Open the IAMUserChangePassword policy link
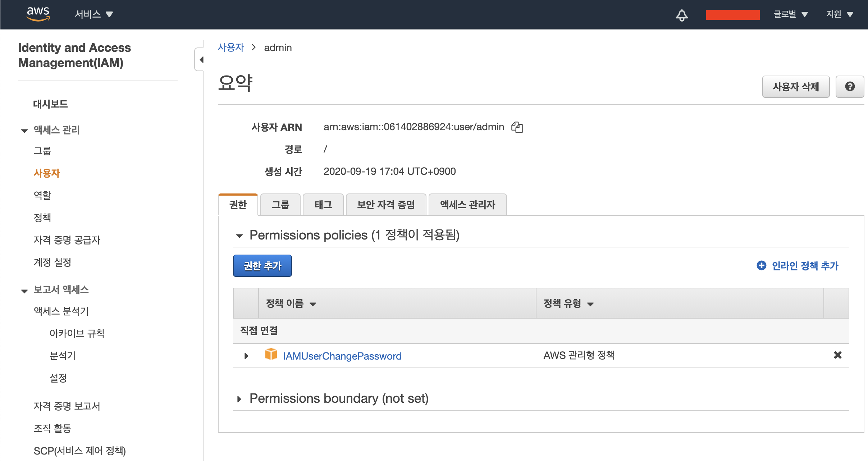868x461 pixels. tap(342, 356)
